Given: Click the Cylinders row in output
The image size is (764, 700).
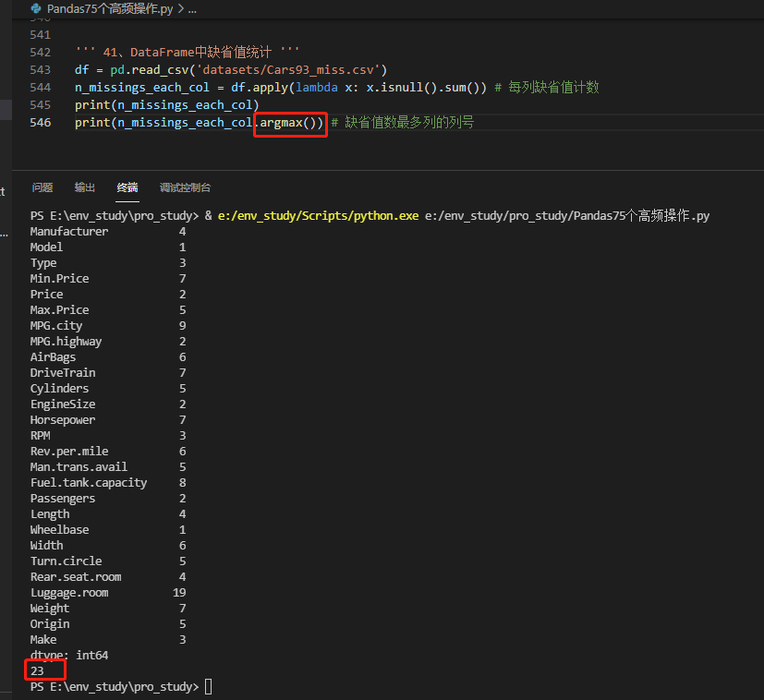Looking at the screenshot, I should click(108, 389).
